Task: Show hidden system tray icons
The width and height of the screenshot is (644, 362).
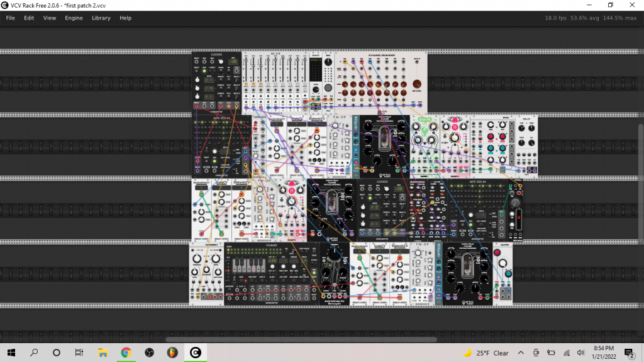Action: click(521, 353)
